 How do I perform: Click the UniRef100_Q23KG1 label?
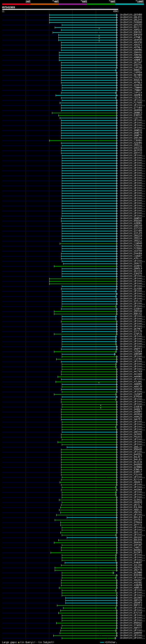131,500
